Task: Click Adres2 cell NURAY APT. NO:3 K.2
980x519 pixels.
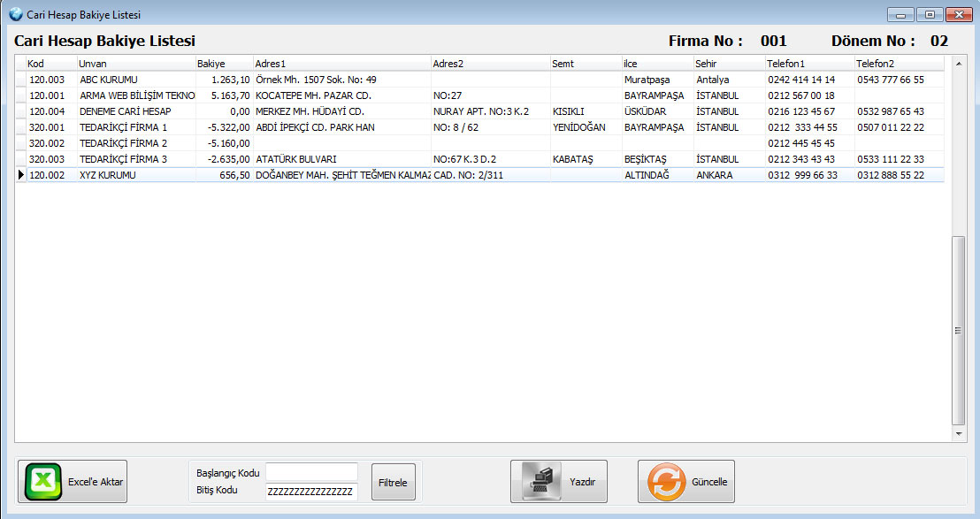Action: [491, 111]
